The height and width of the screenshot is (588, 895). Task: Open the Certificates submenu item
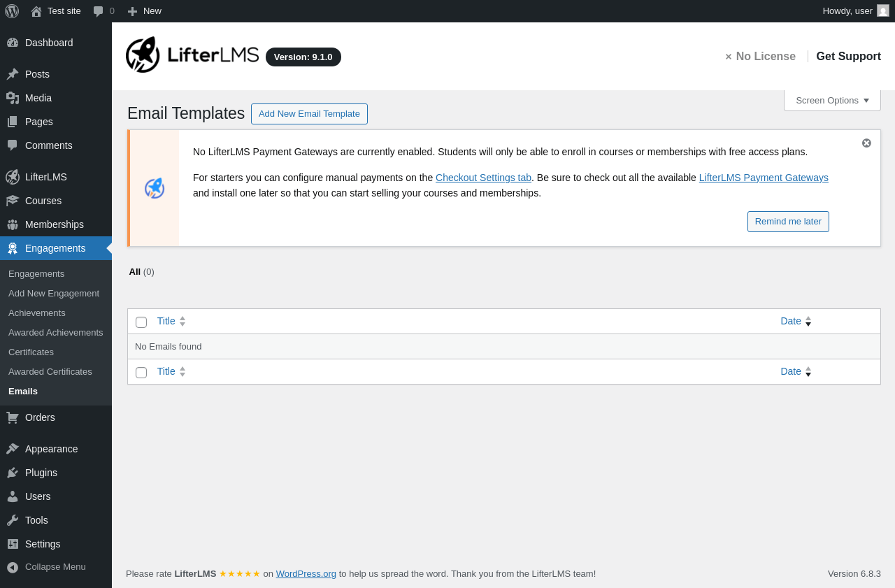[x=31, y=352]
